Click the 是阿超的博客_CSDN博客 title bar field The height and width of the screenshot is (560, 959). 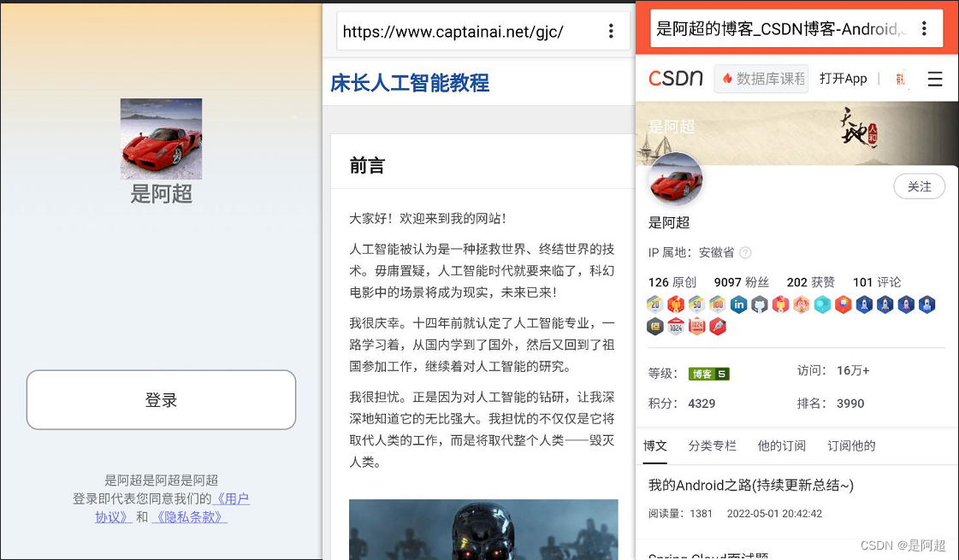(796, 28)
